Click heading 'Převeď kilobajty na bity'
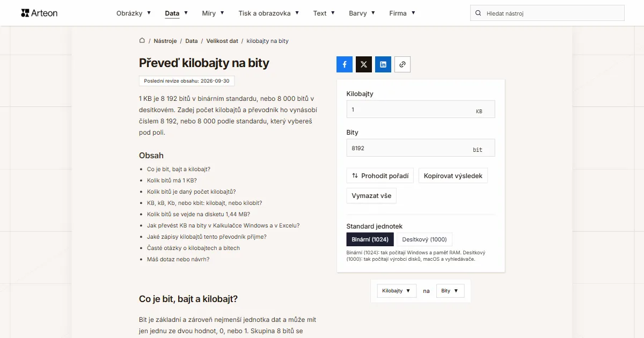Image resolution: width=644 pixels, height=338 pixels. click(x=204, y=63)
